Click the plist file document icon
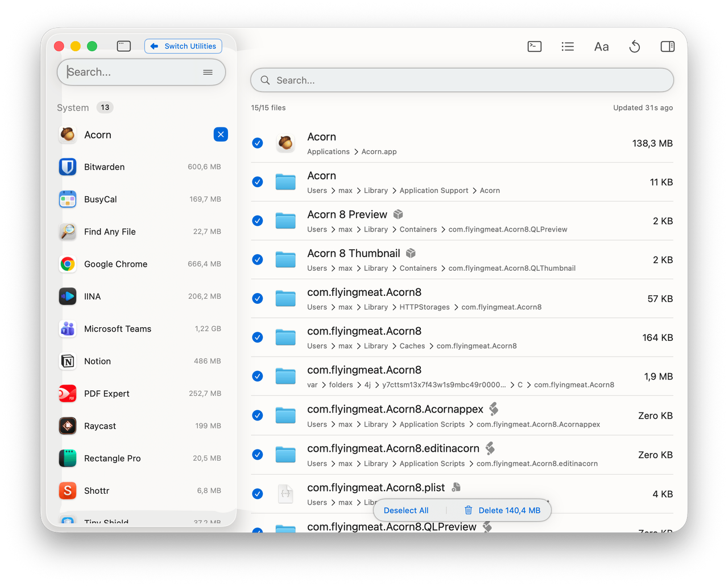 pos(286,493)
